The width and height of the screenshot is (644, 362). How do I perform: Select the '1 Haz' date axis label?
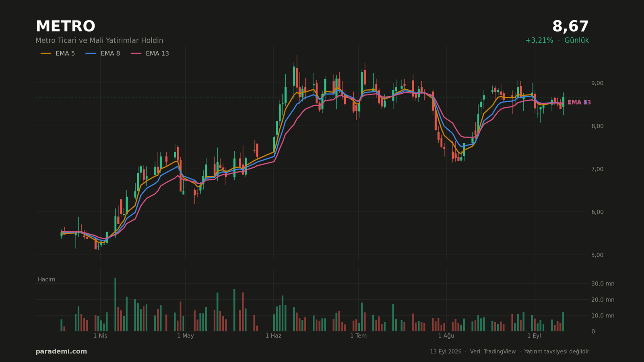tap(273, 336)
